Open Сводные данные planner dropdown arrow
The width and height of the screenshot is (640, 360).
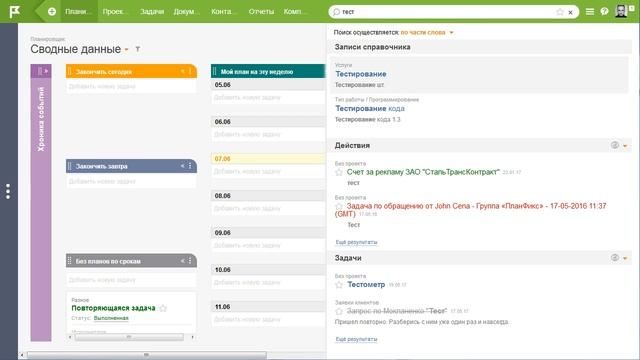[127, 49]
